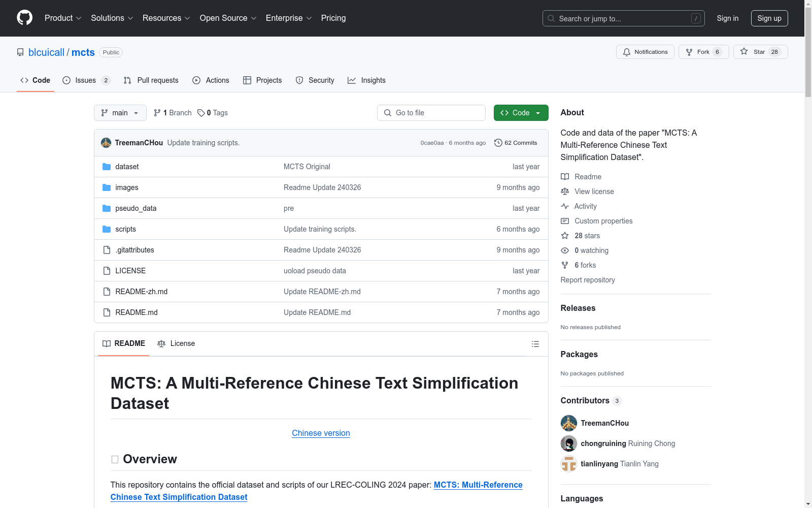Open the README.md file
The image size is (812, 508).
tap(136, 312)
